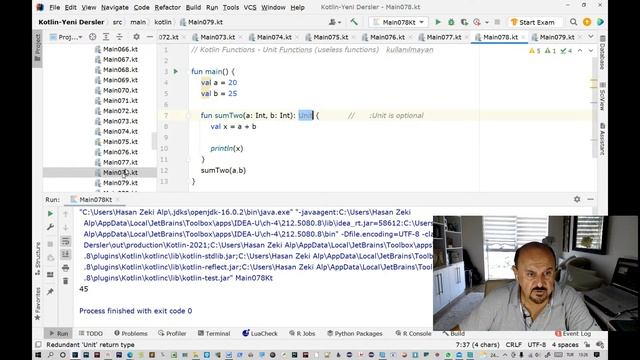The image size is (640, 360).
Task: Click the stop button in toolbar
Action: click(x=497, y=22)
